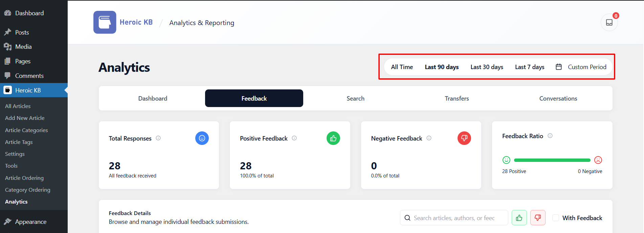
Task: Click info icon next to Positive Feedback
Action: pos(294,138)
